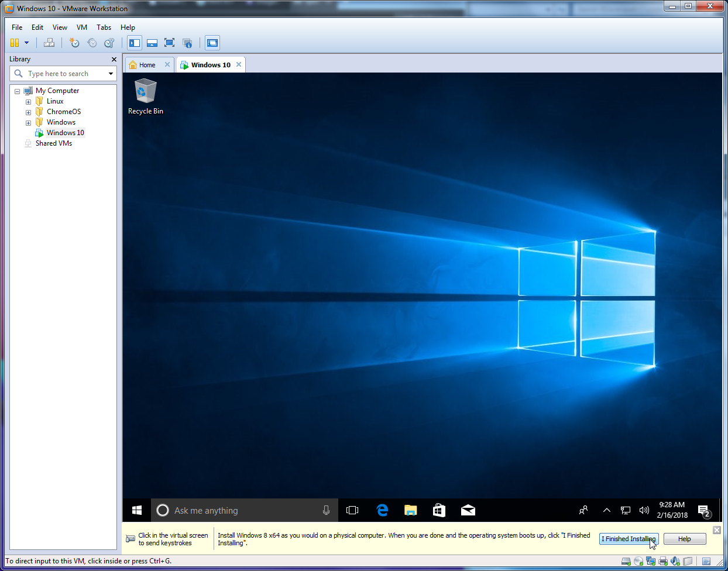Toggle the thumbnail bar view
The height and width of the screenshot is (571, 728).
(x=152, y=43)
